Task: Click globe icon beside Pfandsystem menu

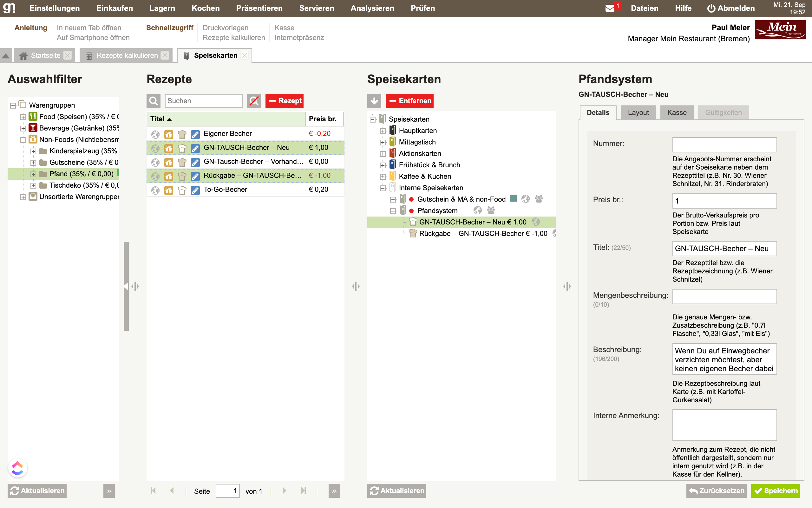Action: coord(477,211)
